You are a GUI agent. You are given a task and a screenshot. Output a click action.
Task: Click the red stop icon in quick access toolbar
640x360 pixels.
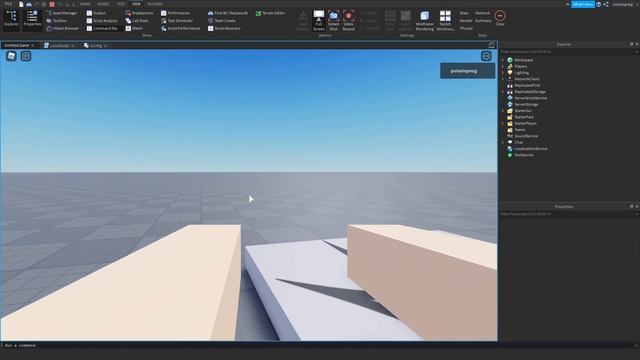pos(52,4)
